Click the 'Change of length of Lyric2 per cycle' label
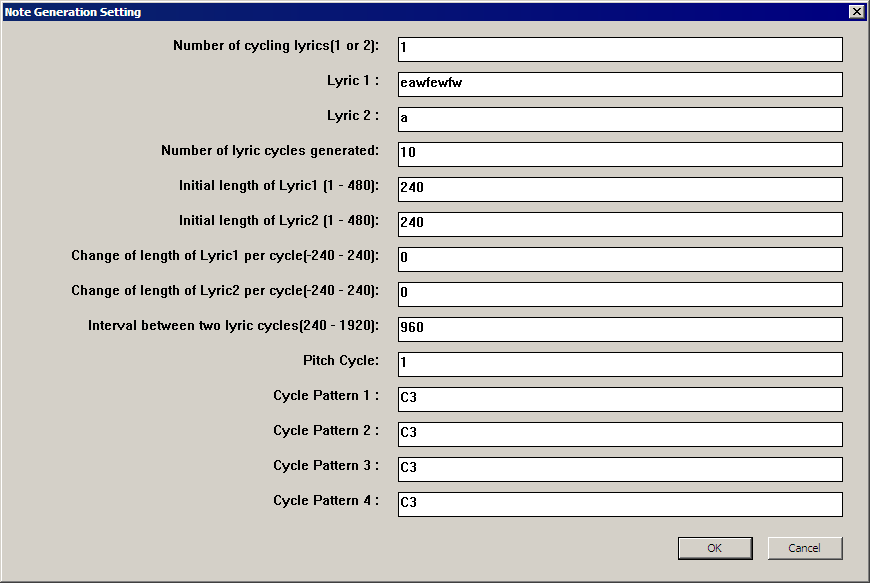This screenshot has height=583, width=870. (x=225, y=290)
